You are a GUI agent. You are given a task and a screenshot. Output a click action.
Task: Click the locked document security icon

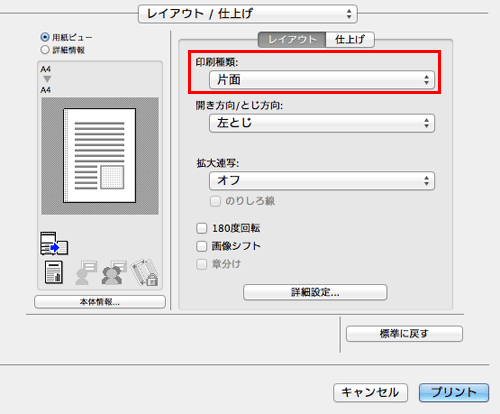coord(145,272)
